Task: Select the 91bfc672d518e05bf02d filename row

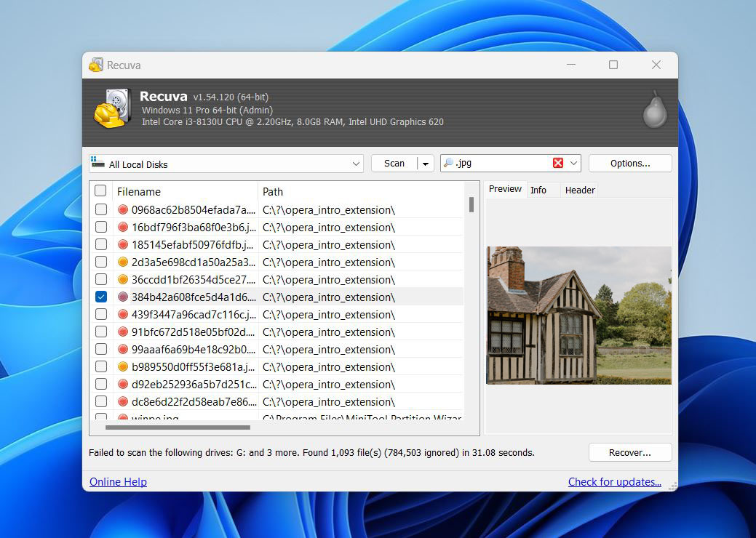Action: click(194, 332)
